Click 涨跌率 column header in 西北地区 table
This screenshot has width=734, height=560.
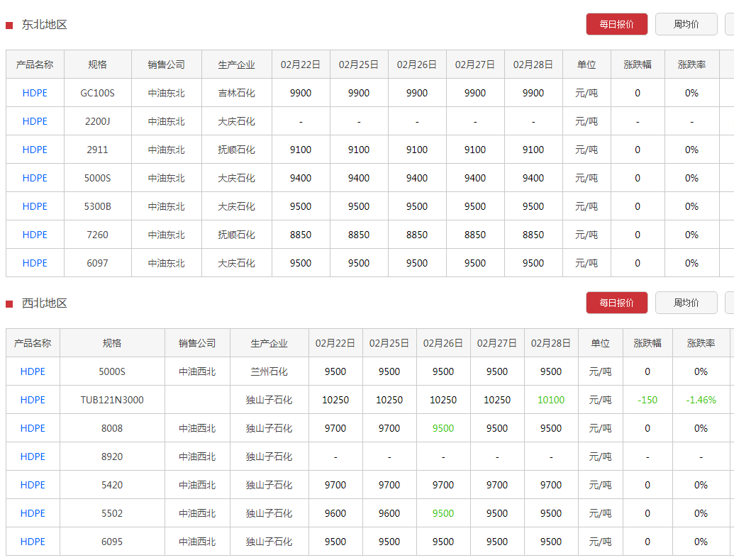click(x=701, y=343)
